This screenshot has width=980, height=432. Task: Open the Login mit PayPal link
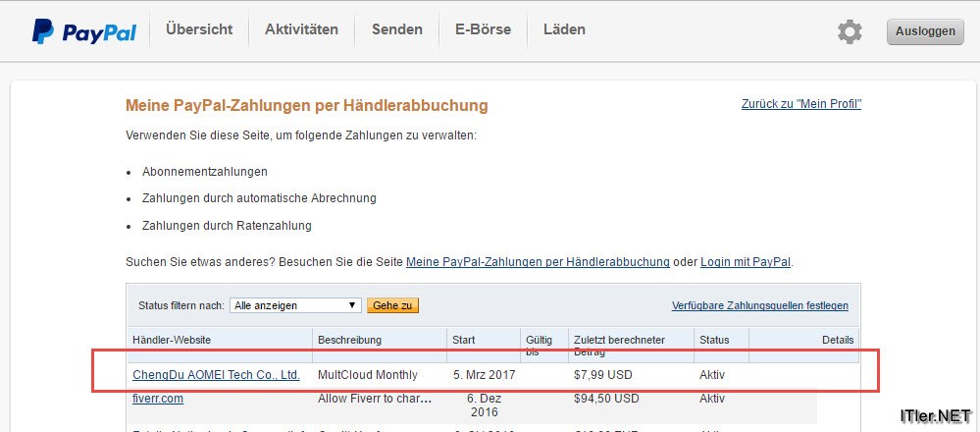(747, 262)
